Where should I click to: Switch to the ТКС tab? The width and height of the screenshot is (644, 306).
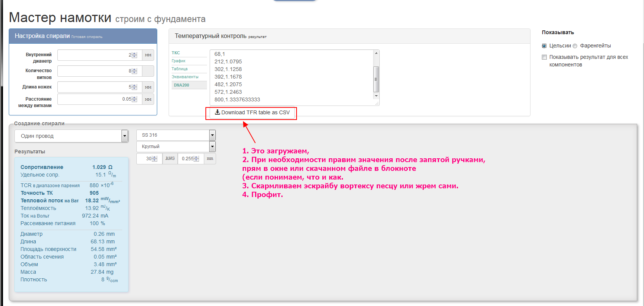(x=176, y=53)
